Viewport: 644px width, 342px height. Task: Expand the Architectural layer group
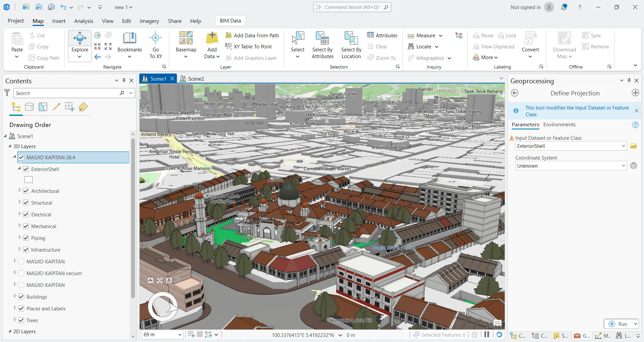click(x=19, y=190)
